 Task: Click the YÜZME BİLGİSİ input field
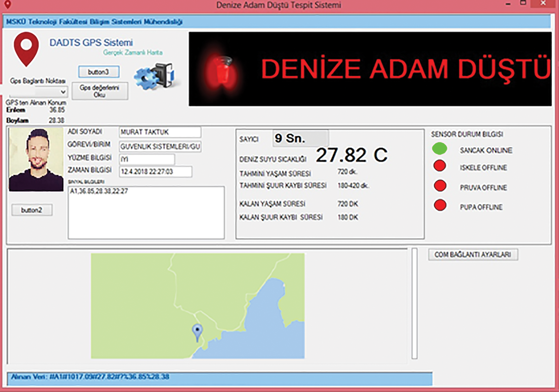tap(147, 159)
